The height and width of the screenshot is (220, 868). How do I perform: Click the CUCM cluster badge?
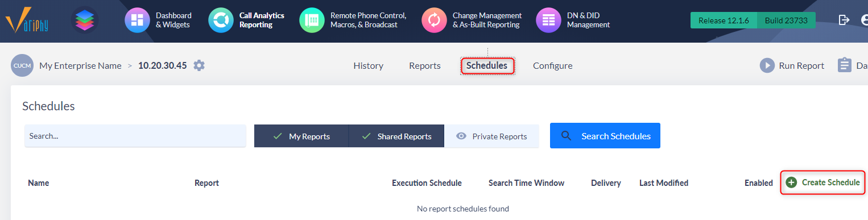[22, 65]
